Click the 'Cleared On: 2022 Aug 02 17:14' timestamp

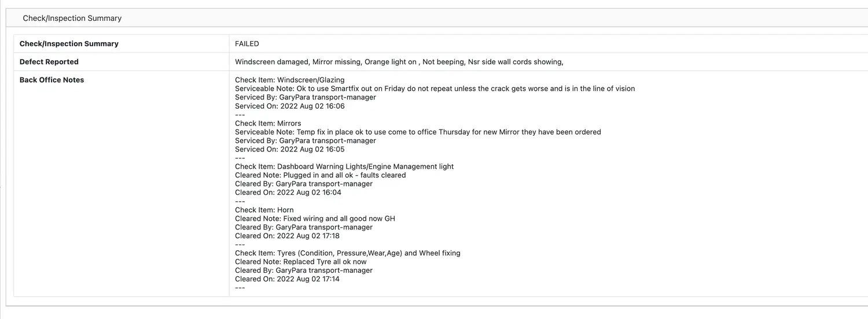287,279
